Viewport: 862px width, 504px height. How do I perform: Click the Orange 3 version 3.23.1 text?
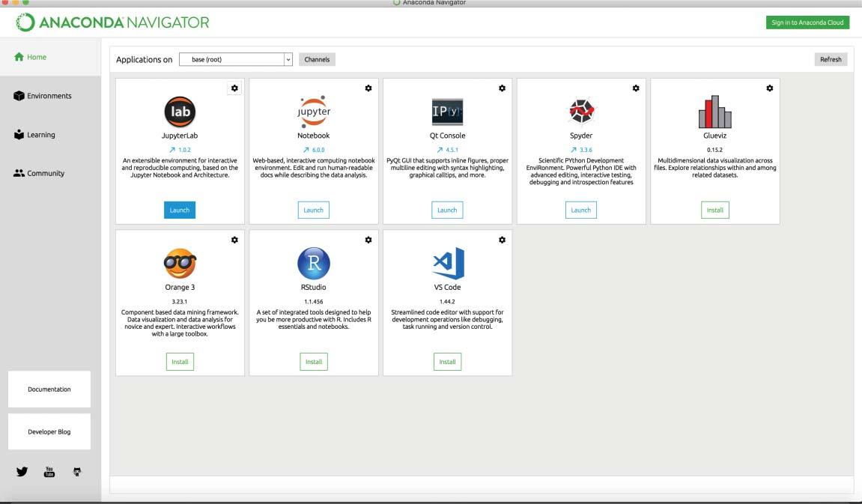pos(180,301)
